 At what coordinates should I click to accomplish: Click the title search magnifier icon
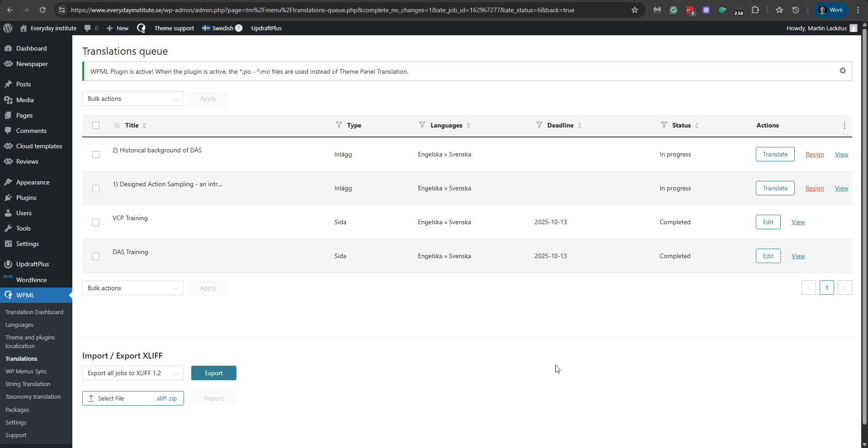(117, 126)
